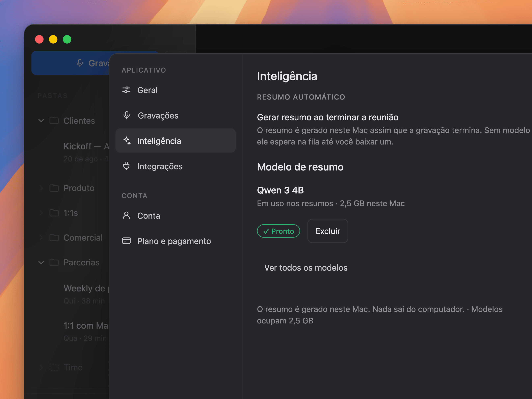The height and width of the screenshot is (399, 532).
Task: Click the microphone icon on record button
Action: (x=80, y=63)
